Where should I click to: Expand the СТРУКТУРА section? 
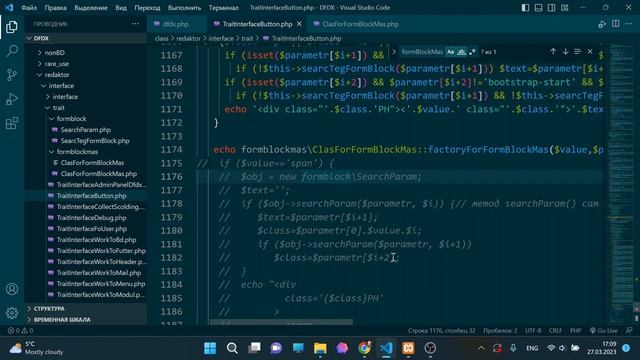(85, 309)
